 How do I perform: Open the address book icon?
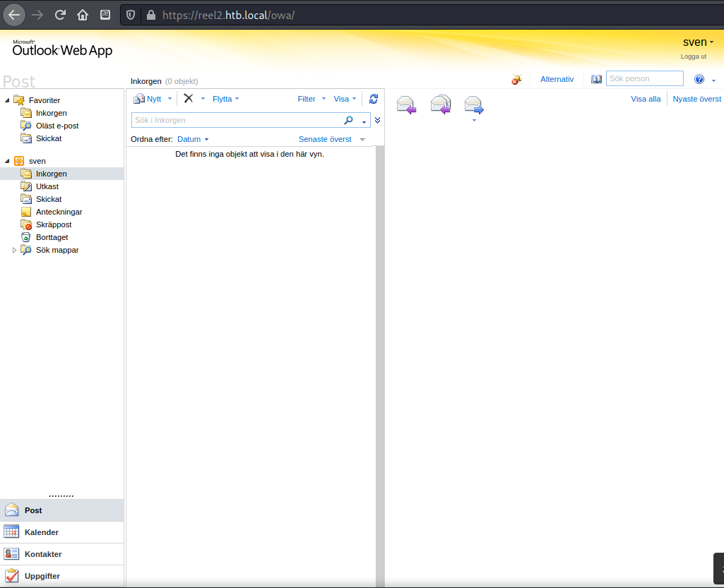pyautogui.click(x=597, y=79)
